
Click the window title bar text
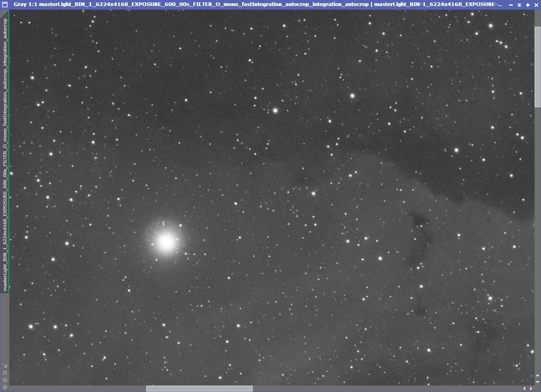pos(258,4)
